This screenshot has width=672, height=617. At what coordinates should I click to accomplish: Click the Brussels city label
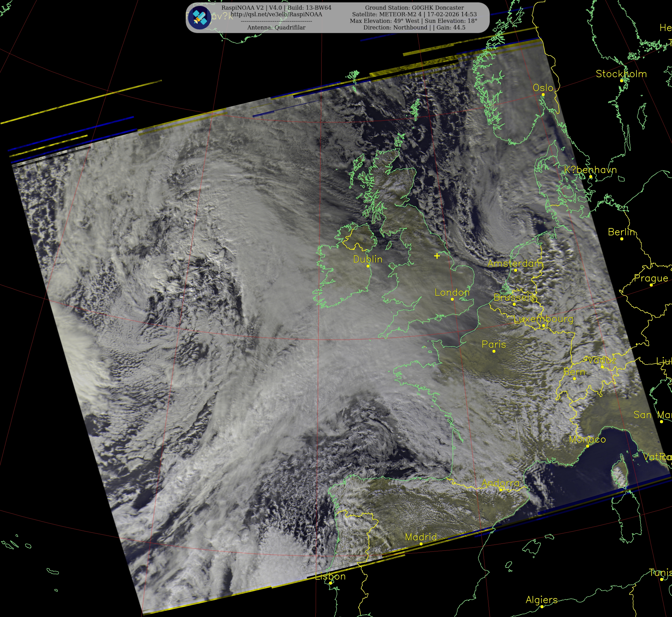(514, 297)
